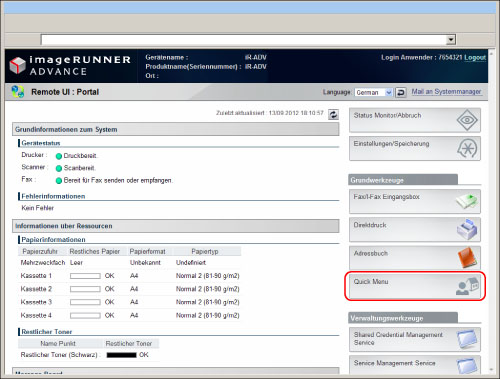Click the Logout link
Image resolution: width=500 pixels, height=379 pixels.
pyautogui.click(x=475, y=57)
